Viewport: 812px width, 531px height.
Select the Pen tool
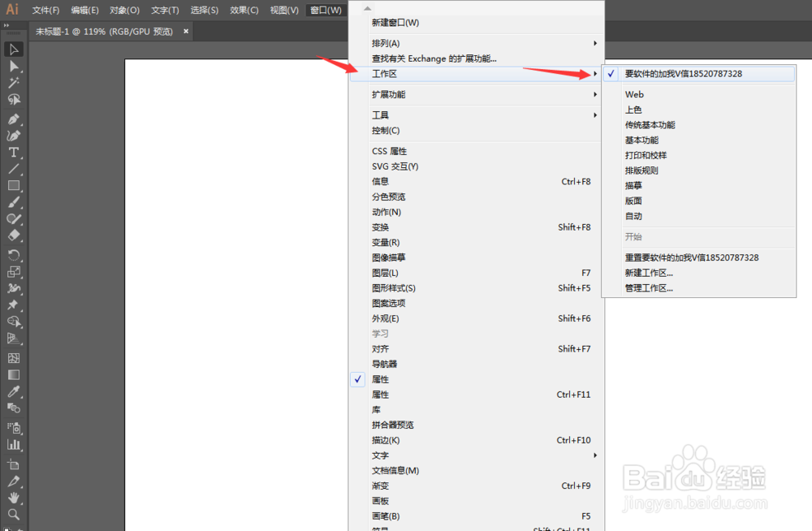point(14,119)
